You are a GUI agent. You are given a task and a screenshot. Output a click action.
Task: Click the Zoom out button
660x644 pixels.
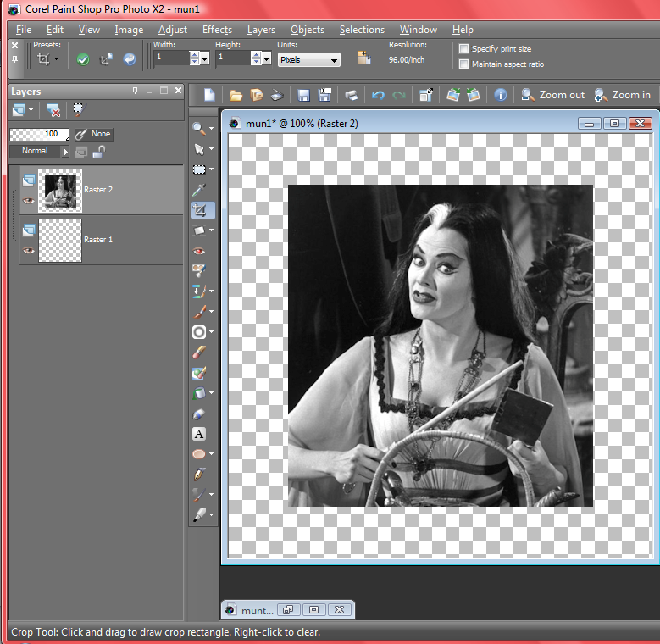tap(552, 95)
